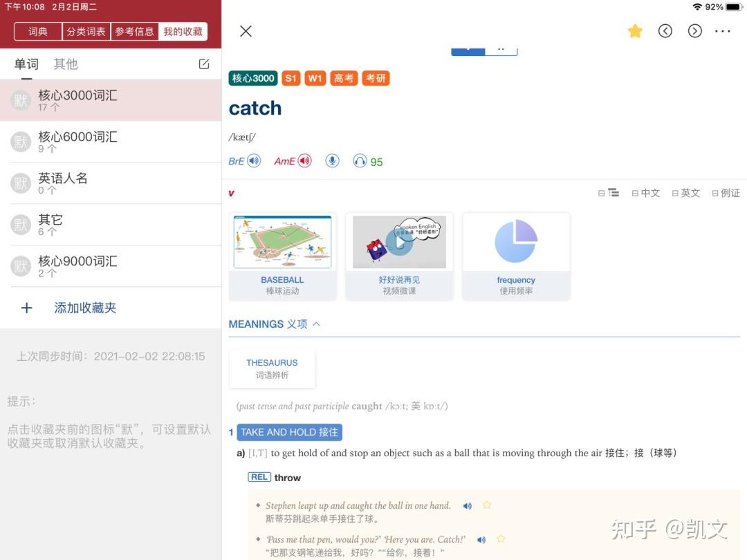Image resolution: width=747 pixels, height=560 pixels.
Task: Go to next entry with right arrow
Action: pos(694,31)
